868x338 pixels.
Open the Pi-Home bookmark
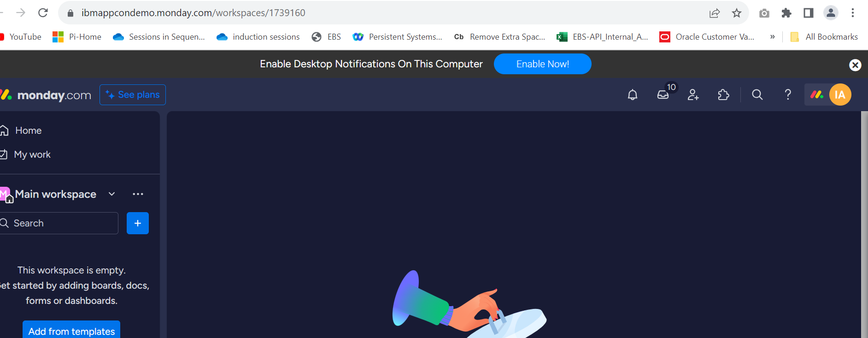click(77, 37)
